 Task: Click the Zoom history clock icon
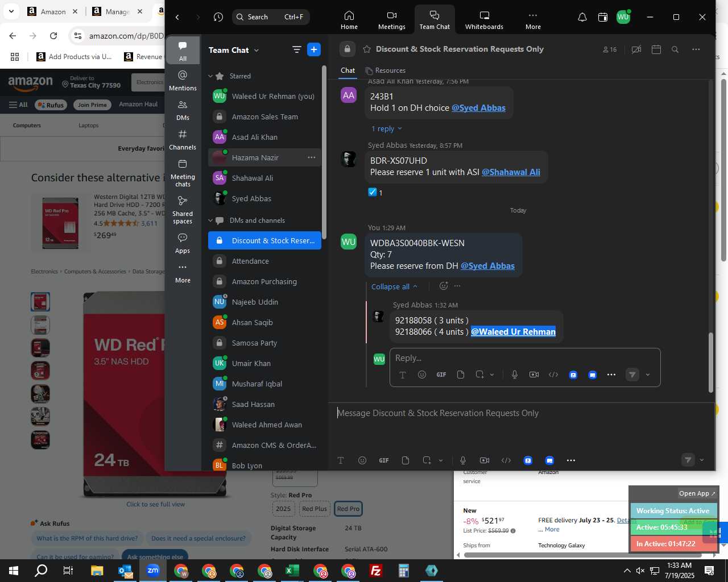[218, 17]
